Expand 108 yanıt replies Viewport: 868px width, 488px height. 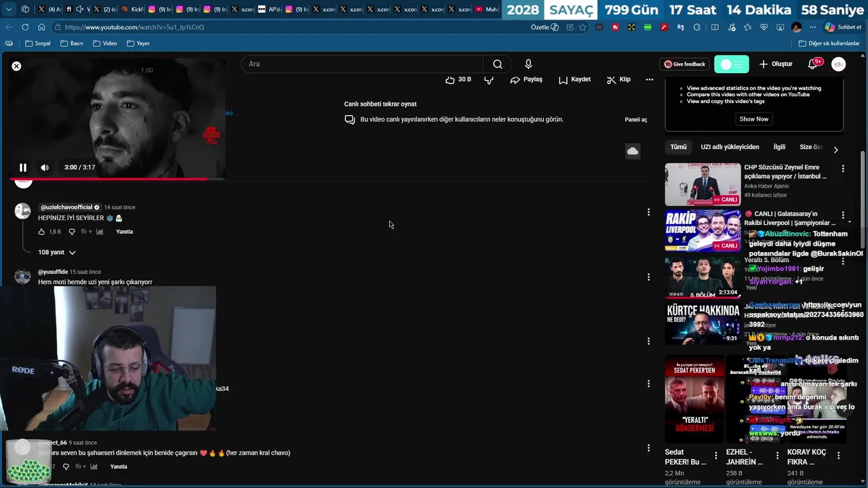click(56, 252)
